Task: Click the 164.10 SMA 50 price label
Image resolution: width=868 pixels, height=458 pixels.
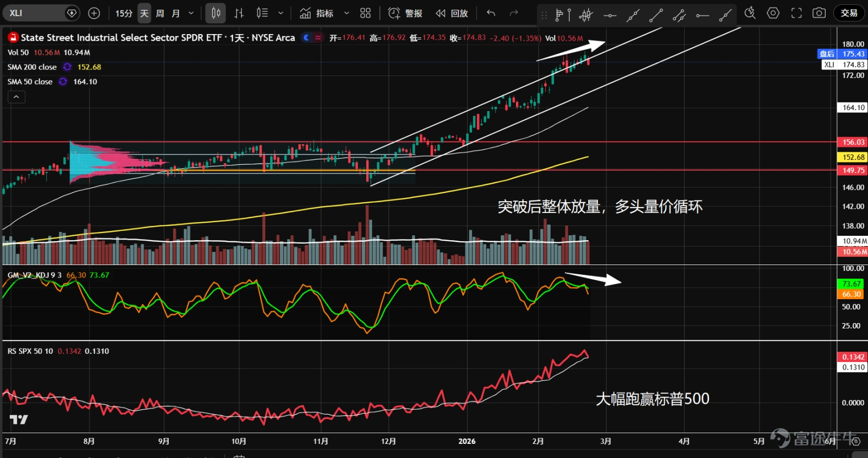Action: (x=853, y=107)
